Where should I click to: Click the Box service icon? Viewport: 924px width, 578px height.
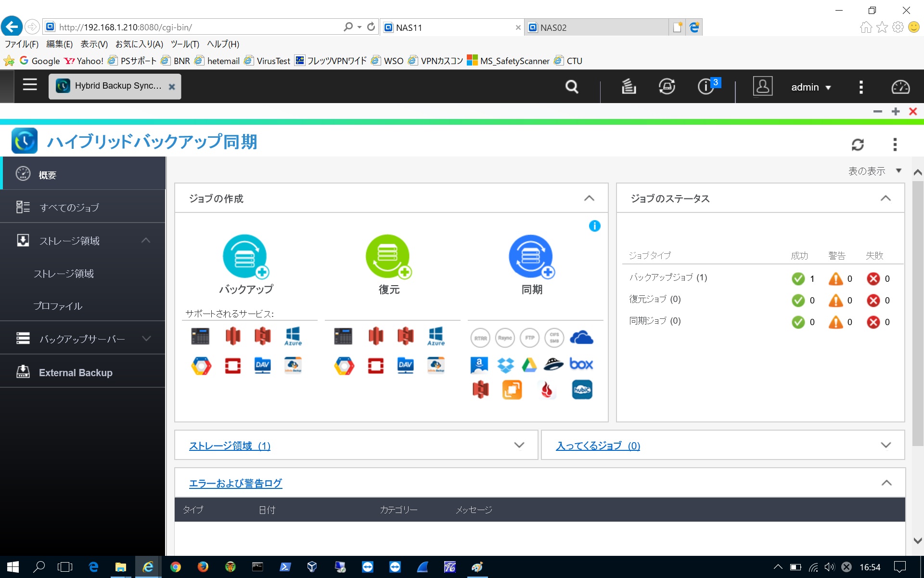[581, 365]
